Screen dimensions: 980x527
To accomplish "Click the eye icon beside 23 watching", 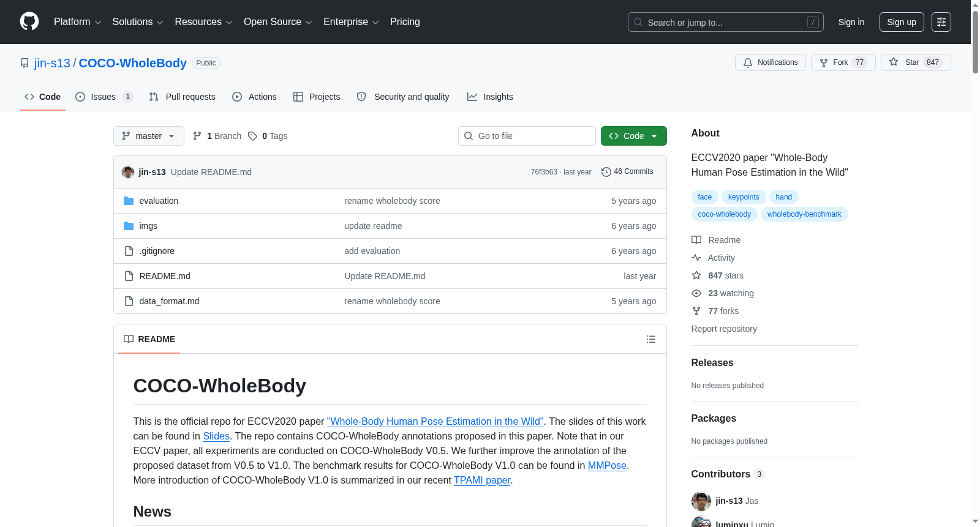I will pos(696,293).
